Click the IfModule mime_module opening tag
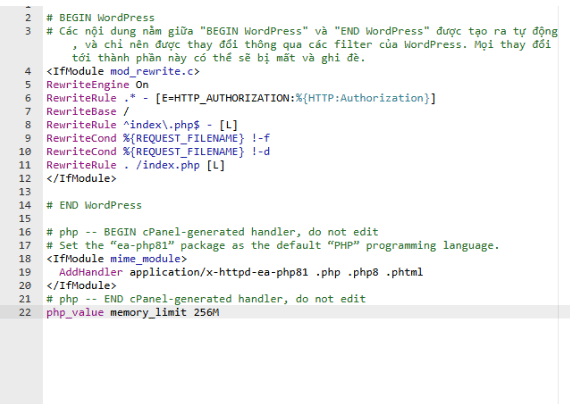 (x=116, y=259)
